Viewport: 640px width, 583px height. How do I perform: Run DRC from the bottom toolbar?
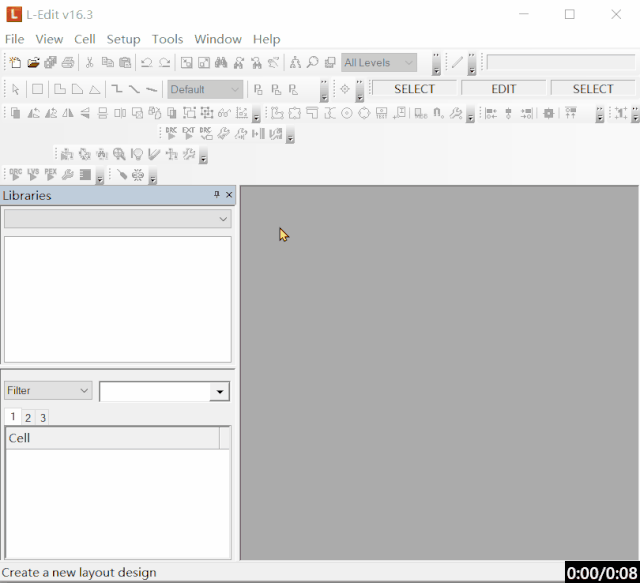15,174
